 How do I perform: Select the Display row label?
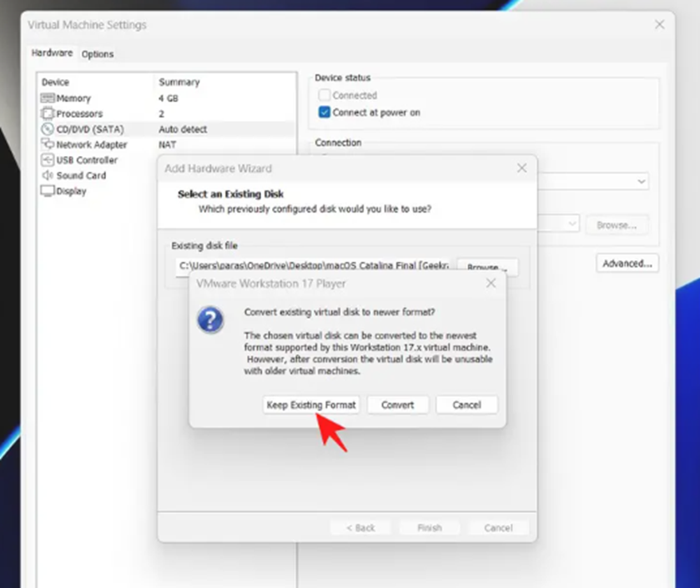(71, 191)
